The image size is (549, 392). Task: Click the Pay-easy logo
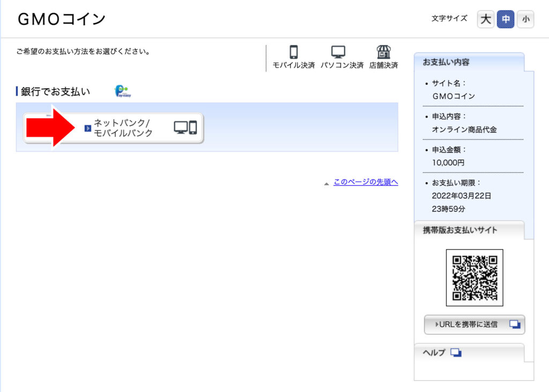123,91
